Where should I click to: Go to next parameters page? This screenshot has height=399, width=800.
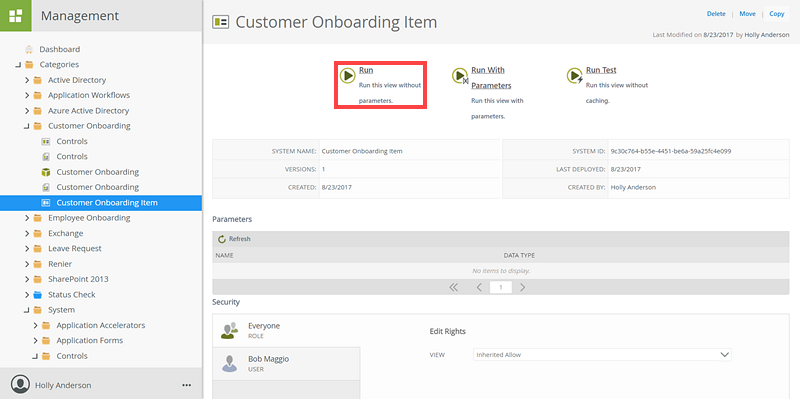(522, 287)
